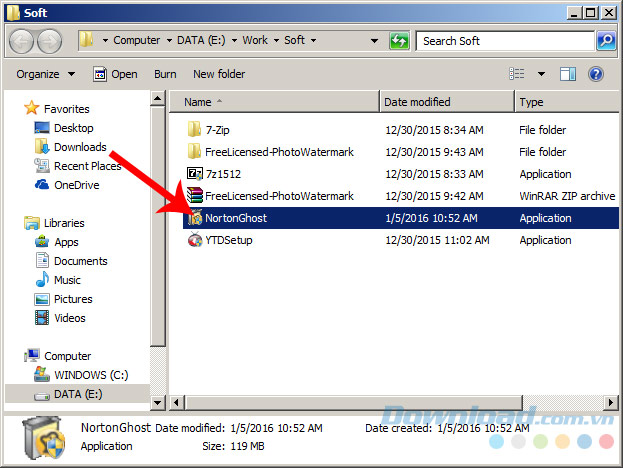Click the Computer breadcrumb segment

click(136, 40)
